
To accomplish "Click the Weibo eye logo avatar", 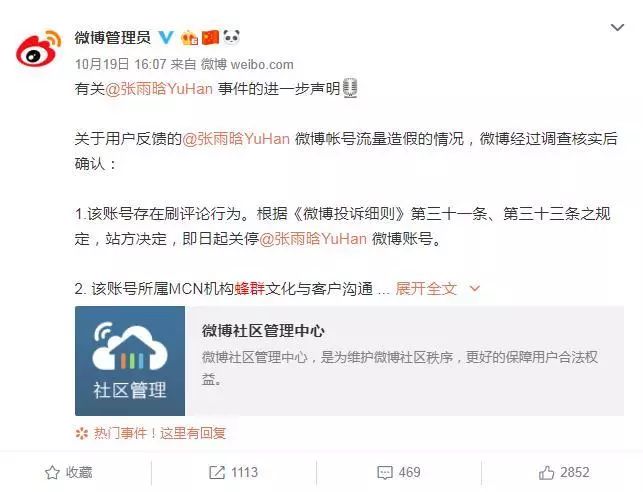I will [38, 49].
